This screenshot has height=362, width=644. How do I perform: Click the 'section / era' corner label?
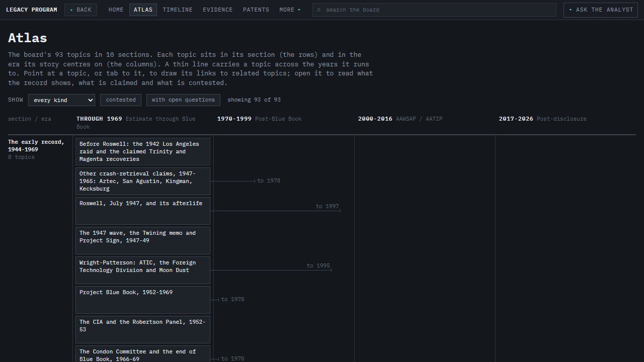click(30, 119)
